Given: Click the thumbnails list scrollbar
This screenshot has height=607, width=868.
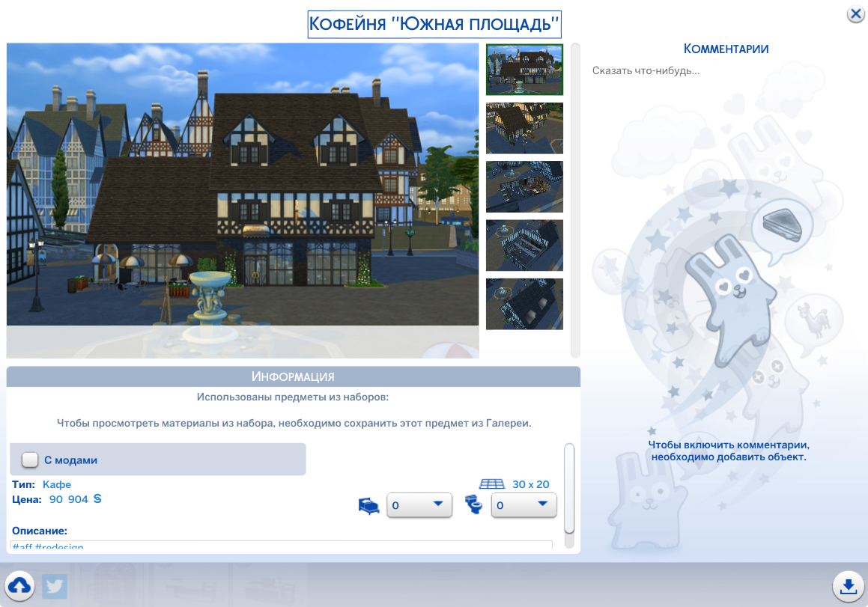Looking at the screenshot, I should pyautogui.click(x=575, y=201).
